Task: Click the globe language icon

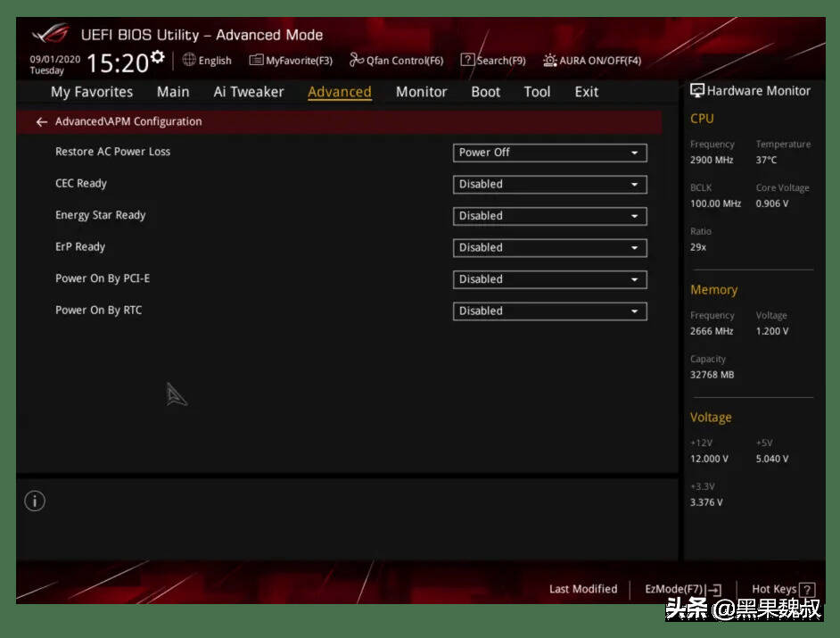Action: [189, 60]
